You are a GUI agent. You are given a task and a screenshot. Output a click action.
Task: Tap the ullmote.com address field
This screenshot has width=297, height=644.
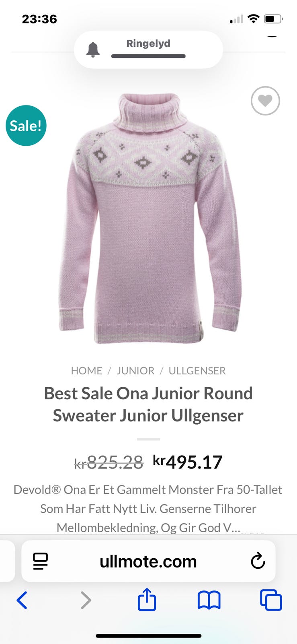(x=148, y=561)
